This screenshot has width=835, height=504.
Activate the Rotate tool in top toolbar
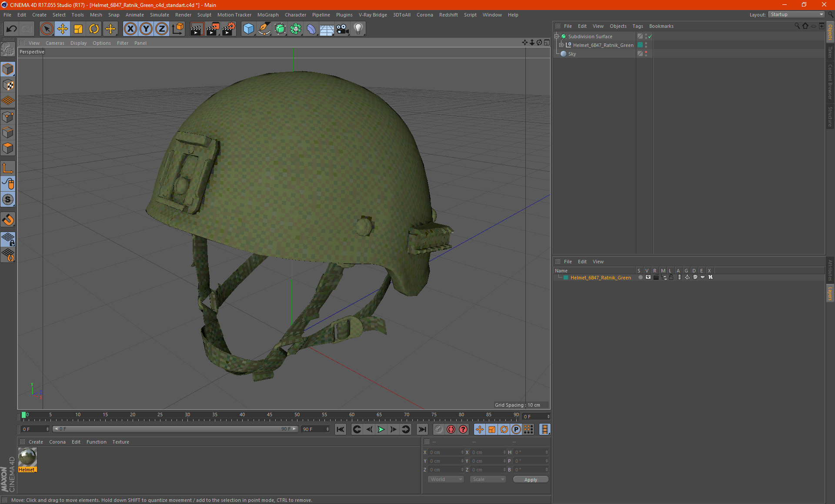94,29
